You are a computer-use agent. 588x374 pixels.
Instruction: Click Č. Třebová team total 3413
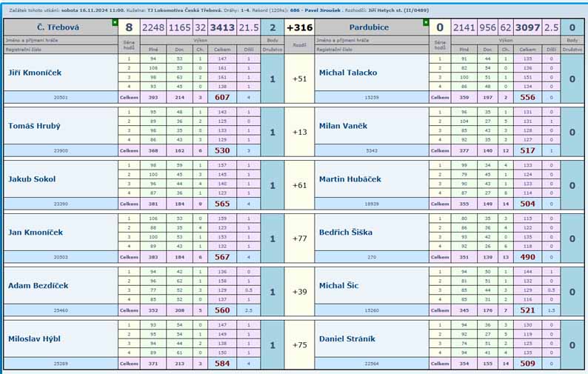[x=222, y=27]
